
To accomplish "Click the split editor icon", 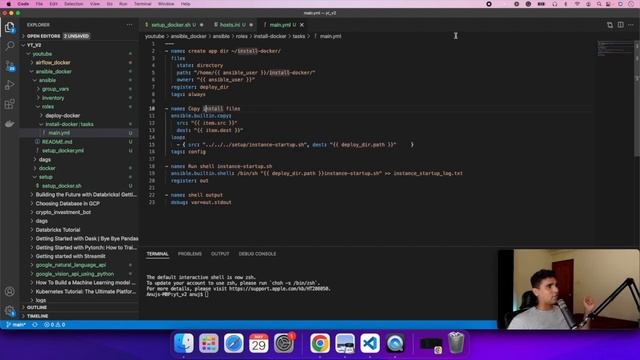I will pyautogui.click(x=620, y=25).
